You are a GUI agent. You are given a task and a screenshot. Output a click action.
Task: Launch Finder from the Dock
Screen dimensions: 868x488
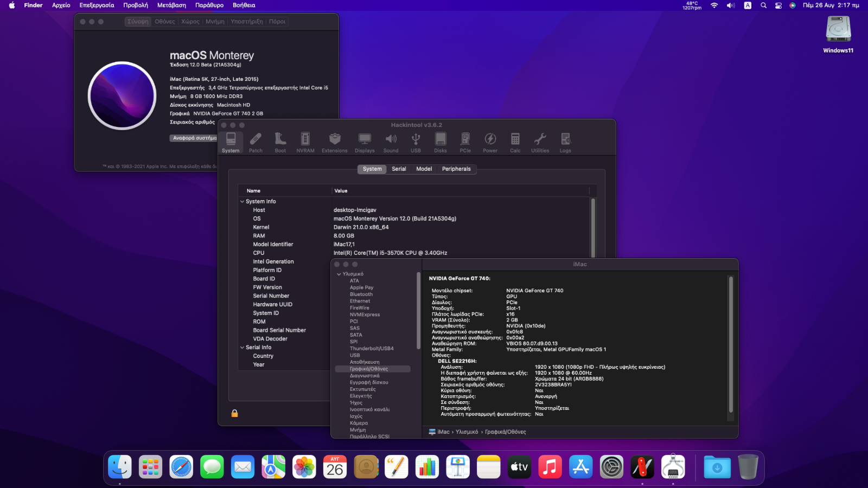120,467
